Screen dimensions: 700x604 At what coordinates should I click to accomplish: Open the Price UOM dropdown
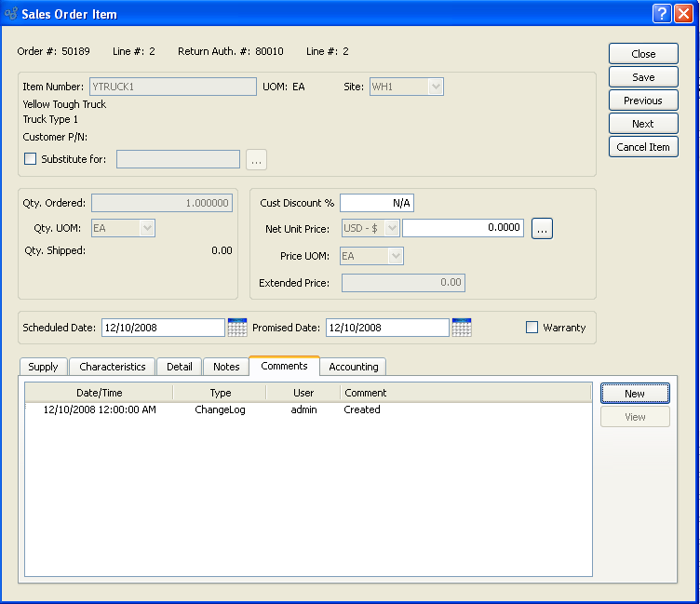click(x=395, y=256)
